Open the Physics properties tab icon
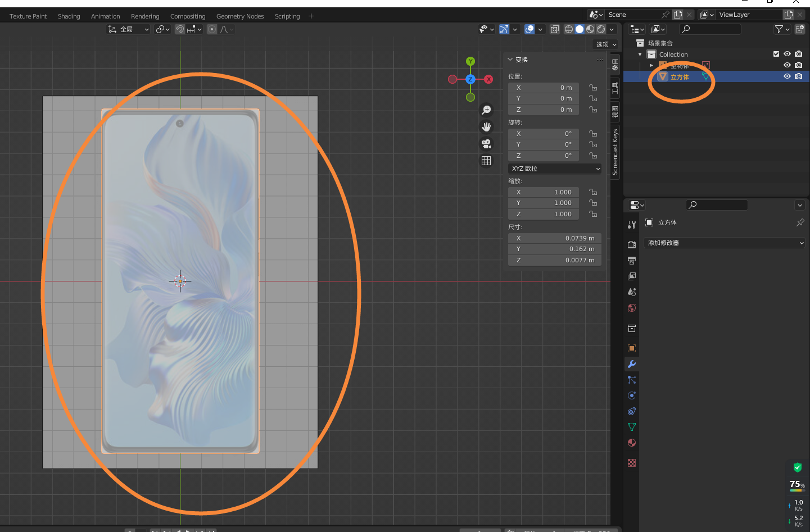This screenshot has width=810, height=532. click(x=632, y=395)
